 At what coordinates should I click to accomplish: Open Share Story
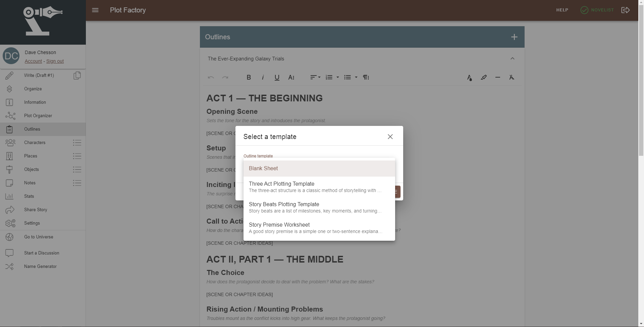[x=36, y=209]
